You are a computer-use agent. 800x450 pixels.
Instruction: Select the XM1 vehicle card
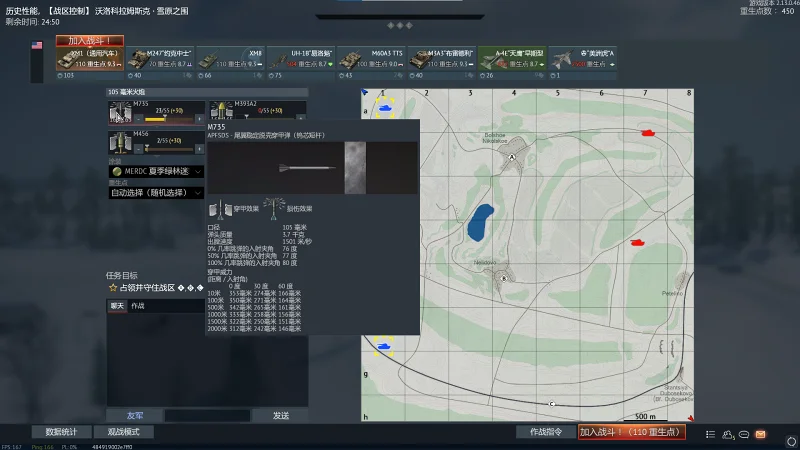[x=90, y=59]
